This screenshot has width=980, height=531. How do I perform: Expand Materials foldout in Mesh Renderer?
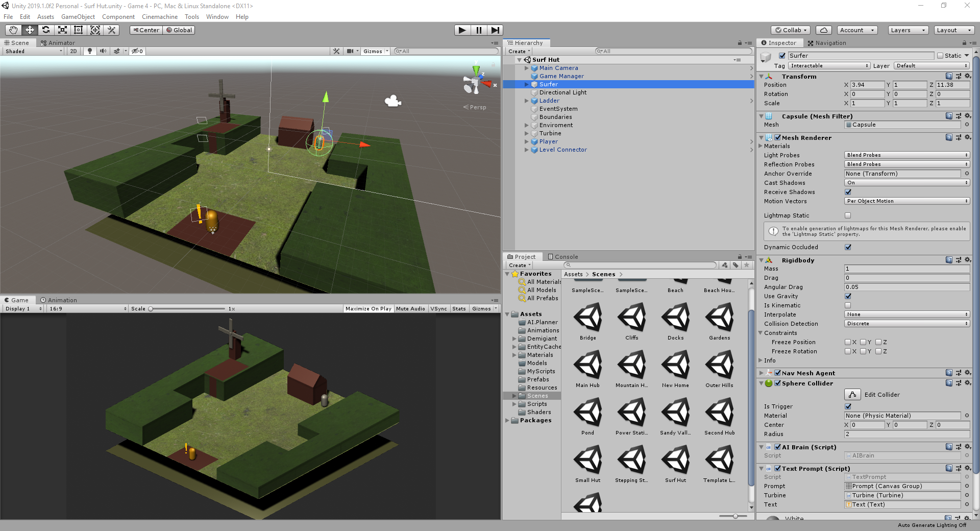(760, 146)
